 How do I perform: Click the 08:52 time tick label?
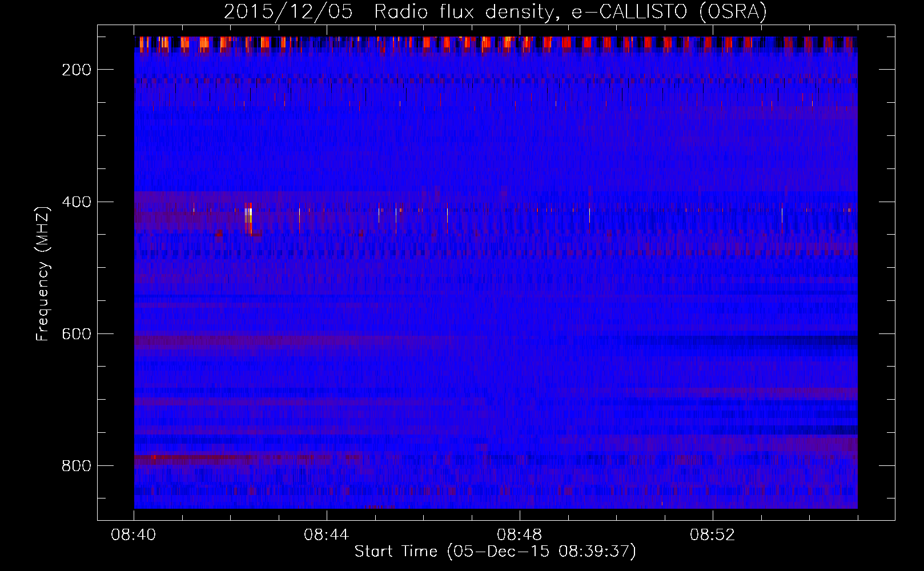coord(713,535)
